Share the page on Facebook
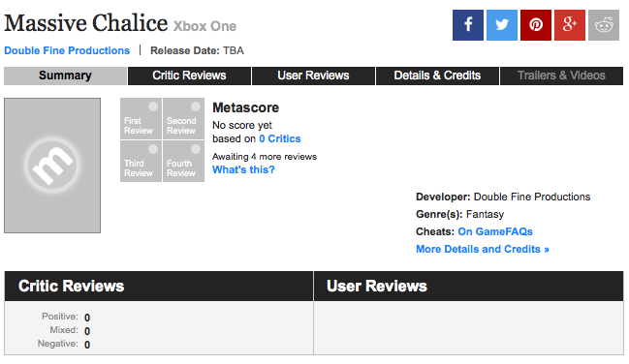The height and width of the screenshot is (364, 629). (468, 25)
